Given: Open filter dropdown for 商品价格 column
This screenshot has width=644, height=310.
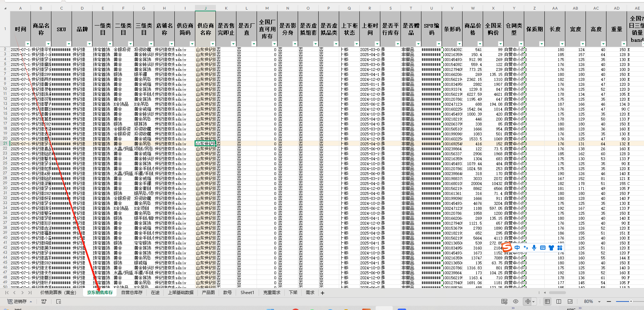Looking at the screenshot, I should click(480, 44).
